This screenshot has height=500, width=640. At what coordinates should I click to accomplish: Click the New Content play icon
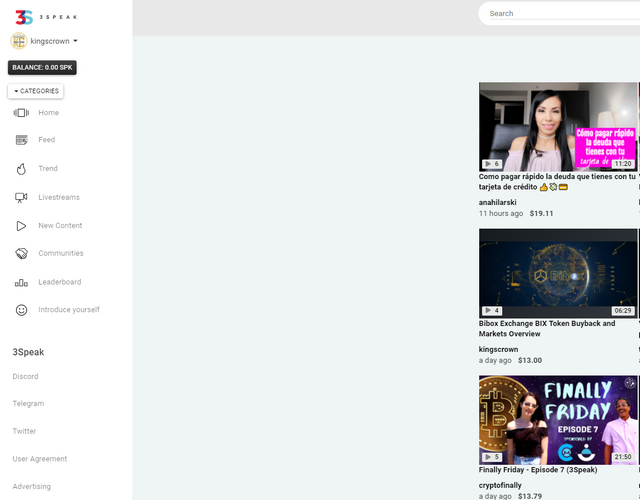coord(21,226)
